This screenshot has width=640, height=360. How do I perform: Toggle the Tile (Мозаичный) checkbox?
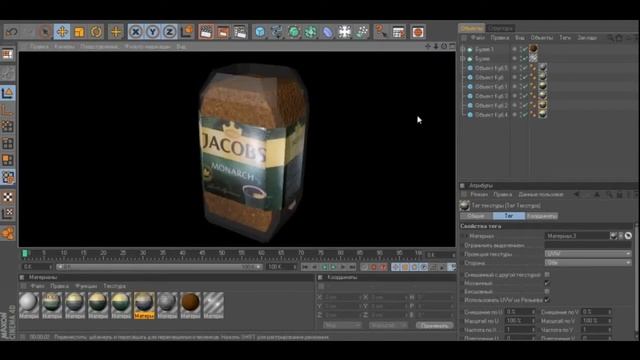pos(547,283)
